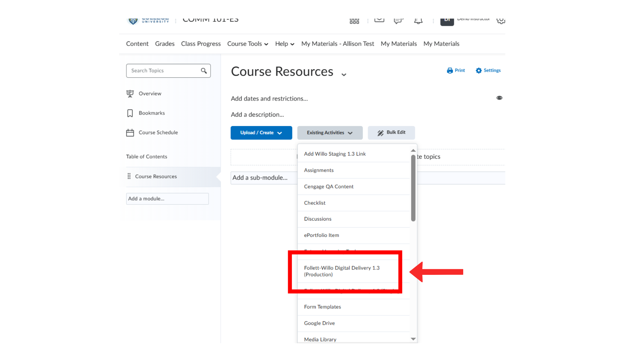Choose Checklist from the dropdown list
Screen dimensions: 644x362
[x=354, y=203]
